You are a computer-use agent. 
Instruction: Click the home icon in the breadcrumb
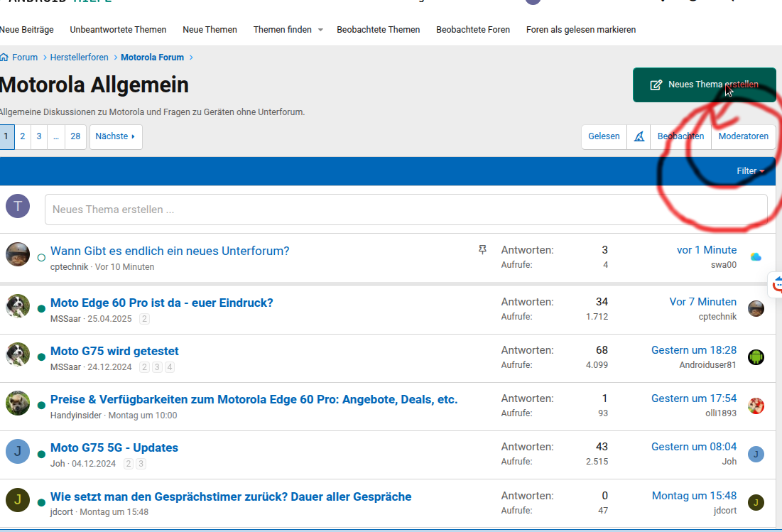(4, 58)
